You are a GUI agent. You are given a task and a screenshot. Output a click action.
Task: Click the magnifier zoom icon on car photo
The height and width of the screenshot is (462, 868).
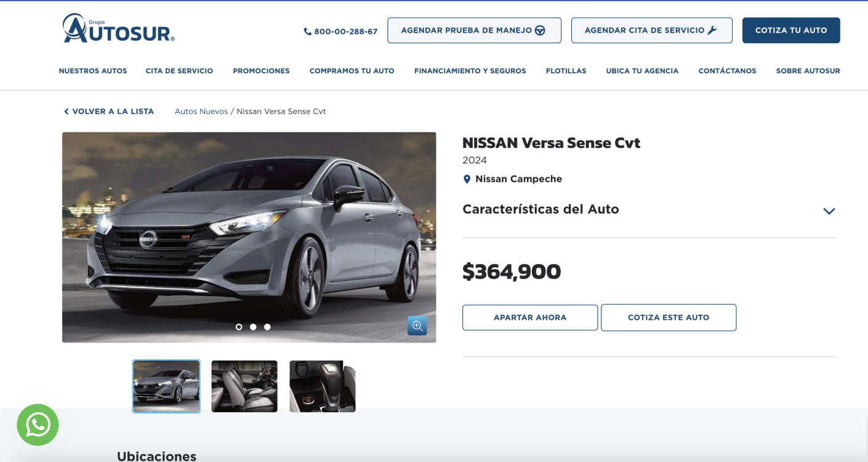click(417, 326)
